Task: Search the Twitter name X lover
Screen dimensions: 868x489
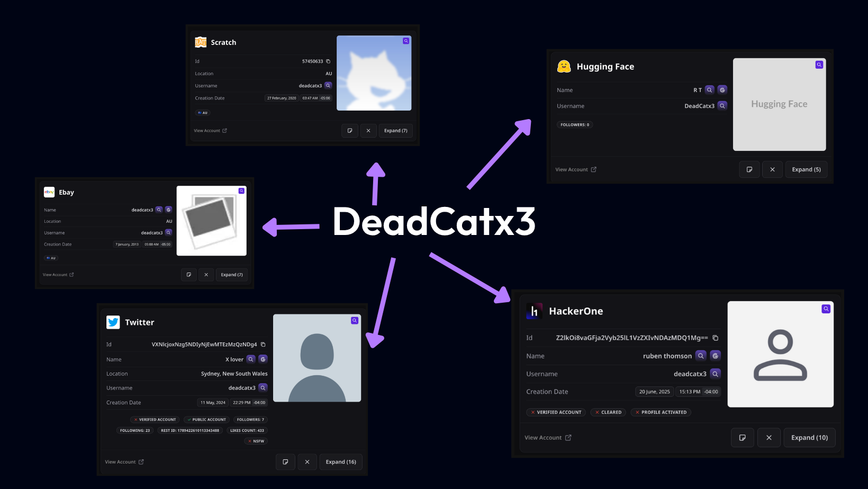Action: [x=251, y=359]
